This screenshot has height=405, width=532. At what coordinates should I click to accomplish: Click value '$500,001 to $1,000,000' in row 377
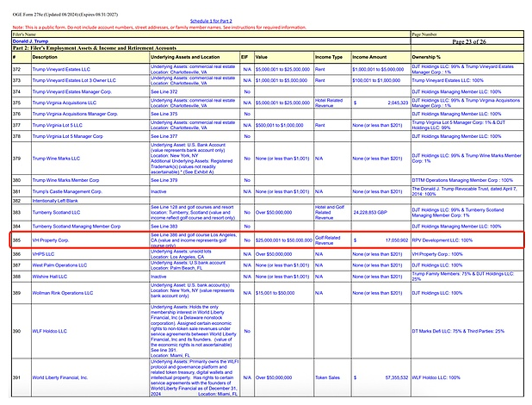tap(280, 125)
